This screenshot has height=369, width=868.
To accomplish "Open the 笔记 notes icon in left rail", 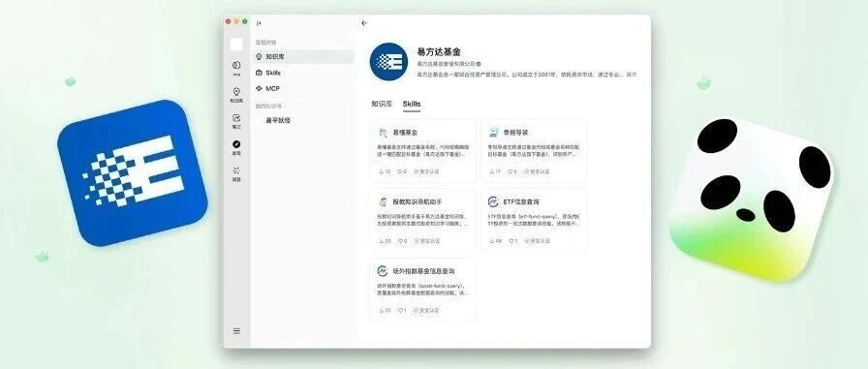I will click(x=236, y=121).
